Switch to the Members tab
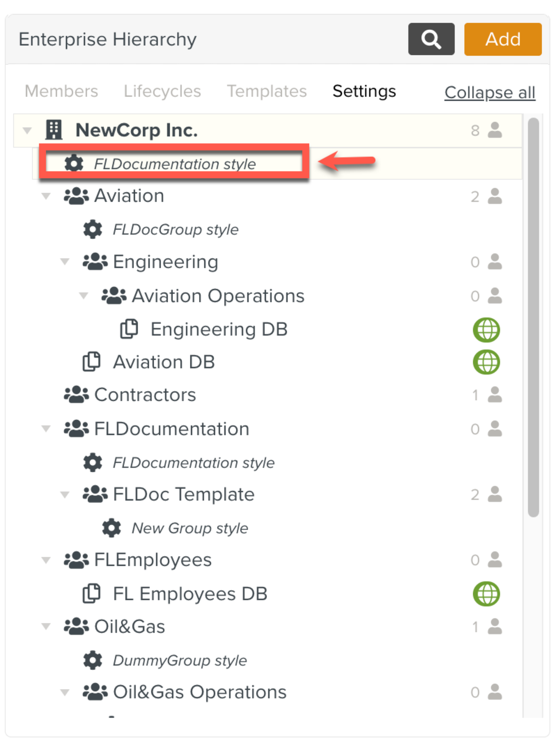The width and height of the screenshot is (560, 738). (x=61, y=91)
